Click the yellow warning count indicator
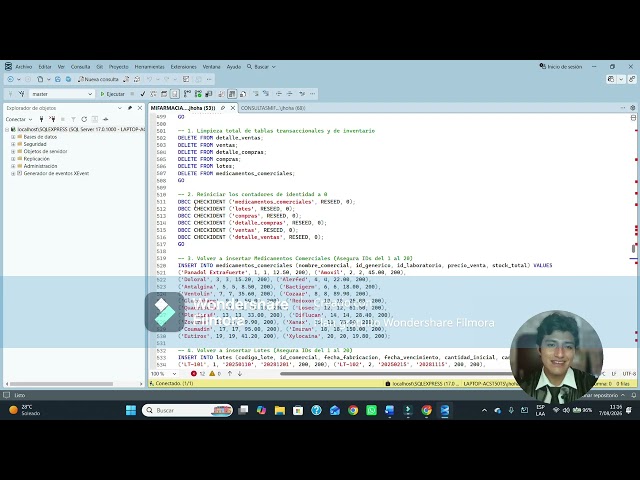 click(x=215, y=373)
